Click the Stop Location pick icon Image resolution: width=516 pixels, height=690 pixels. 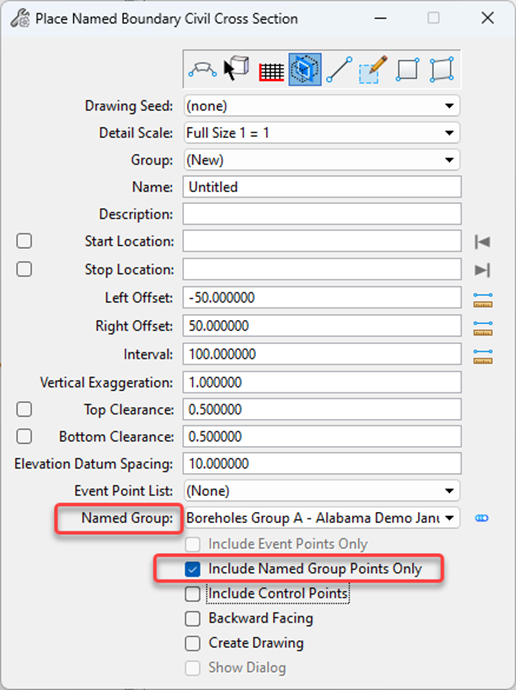tap(483, 270)
